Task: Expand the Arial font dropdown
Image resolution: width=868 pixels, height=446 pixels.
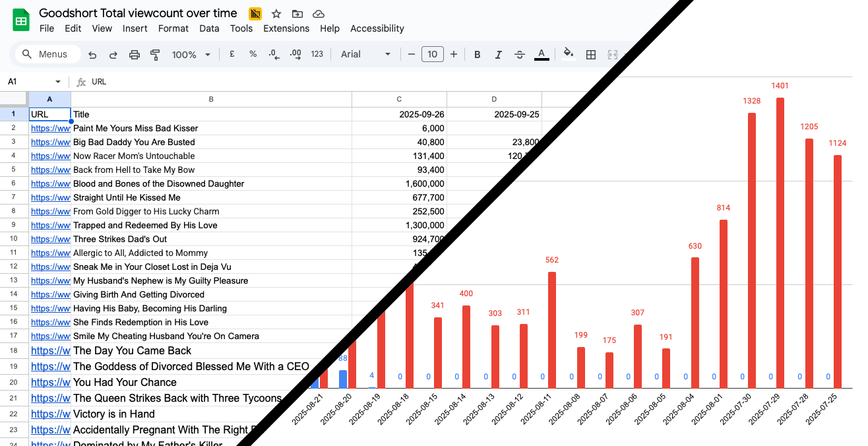Action: coord(366,55)
